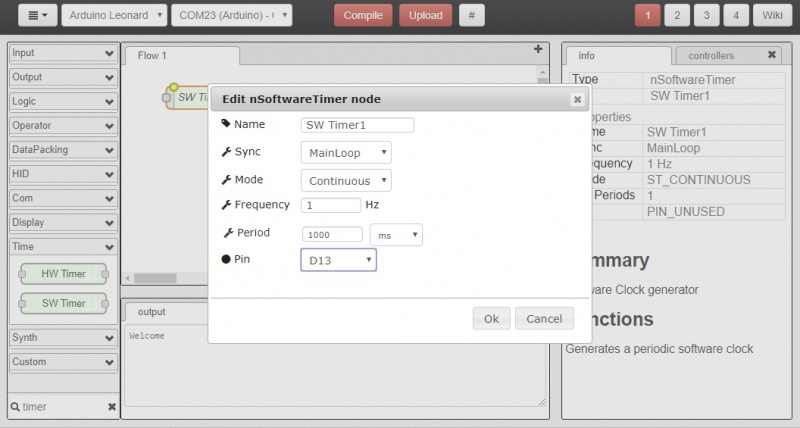Open the hamburger menu button

pyautogui.click(x=37, y=15)
